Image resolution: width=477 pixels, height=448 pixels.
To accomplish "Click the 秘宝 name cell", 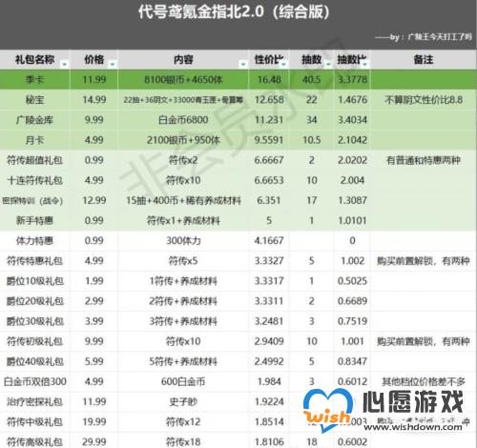I will tap(34, 100).
